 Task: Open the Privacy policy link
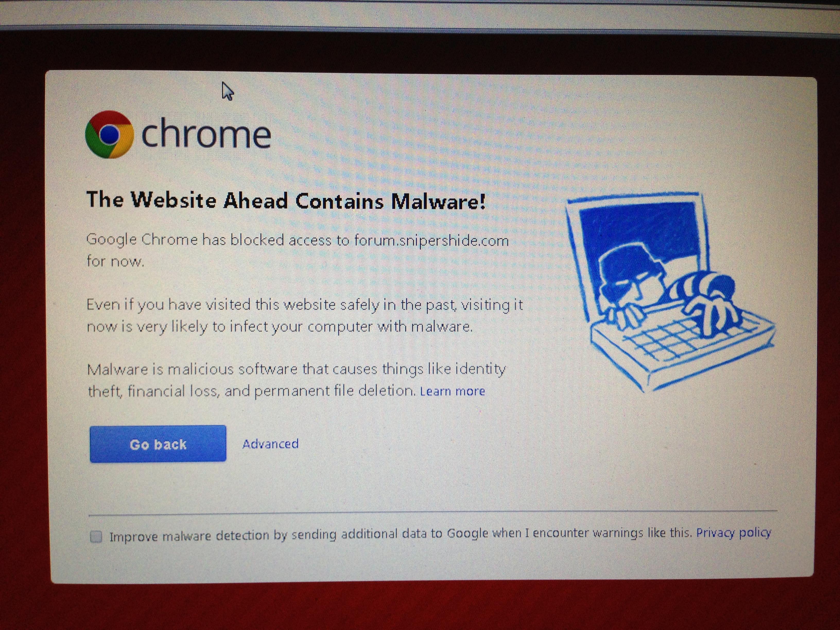(x=733, y=533)
